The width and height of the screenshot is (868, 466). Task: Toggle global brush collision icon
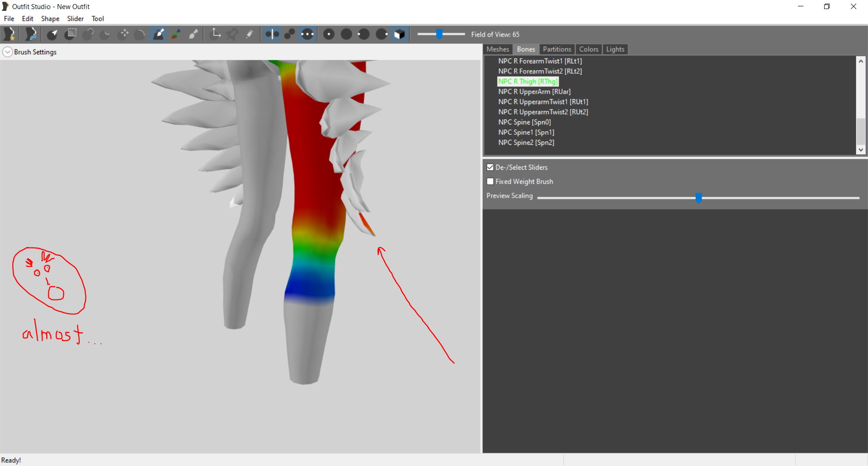307,34
